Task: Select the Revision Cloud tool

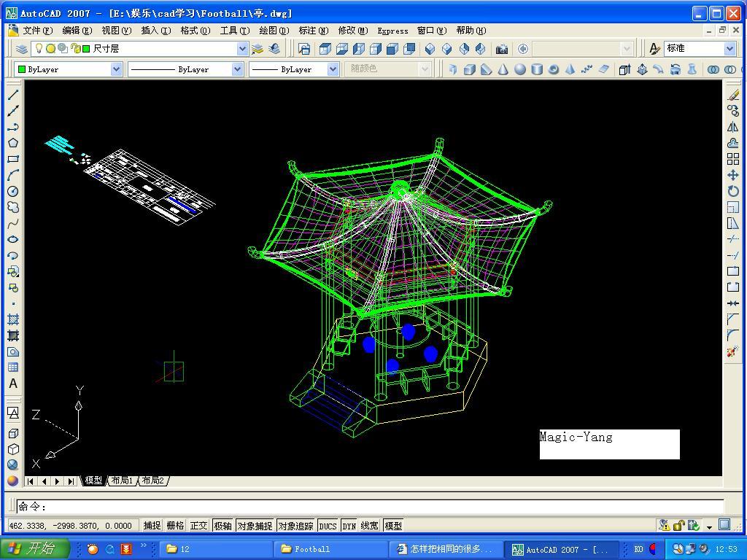Action: pos(13,207)
